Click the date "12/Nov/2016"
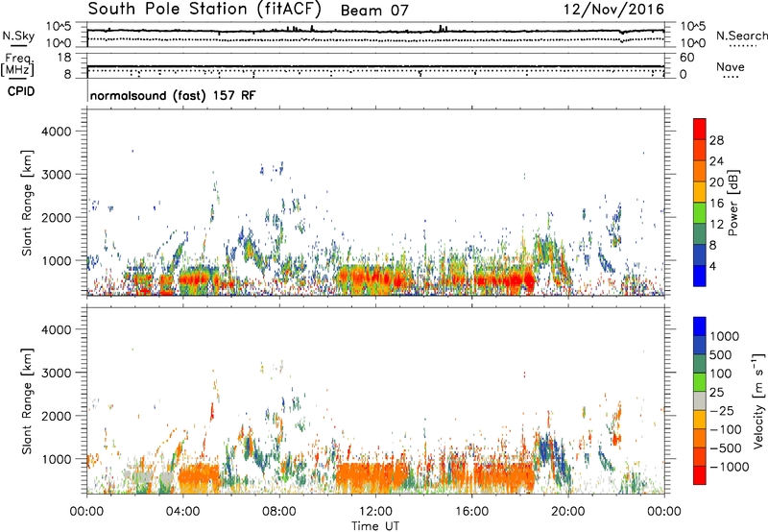This screenshot has height=532, width=768. point(613,10)
